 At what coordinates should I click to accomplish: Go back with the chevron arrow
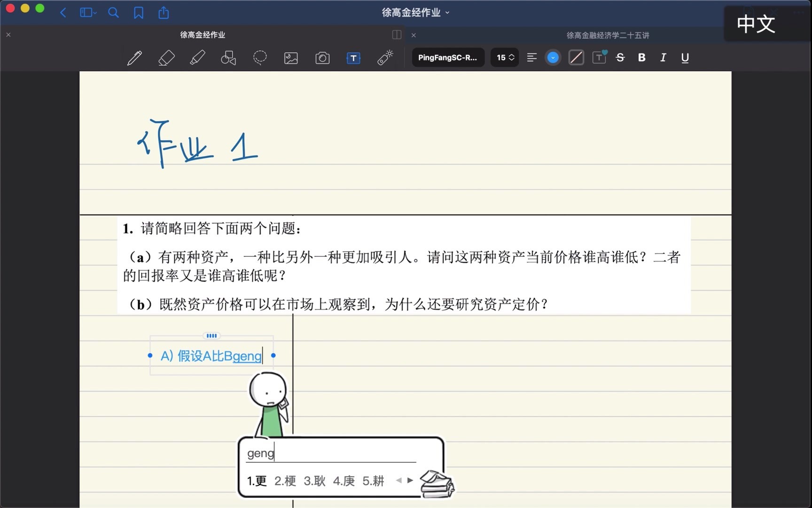[x=63, y=13]
